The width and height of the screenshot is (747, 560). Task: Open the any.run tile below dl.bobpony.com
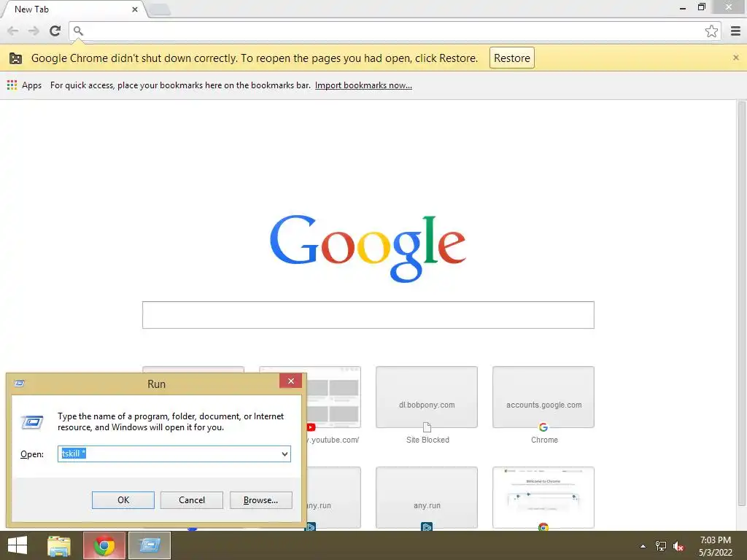click(426, 497)
